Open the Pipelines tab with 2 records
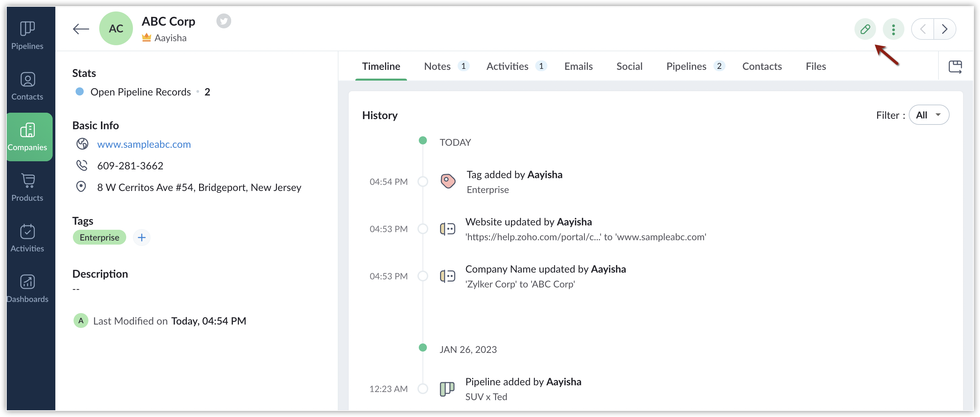980x417 pixels. pos(686,66)
